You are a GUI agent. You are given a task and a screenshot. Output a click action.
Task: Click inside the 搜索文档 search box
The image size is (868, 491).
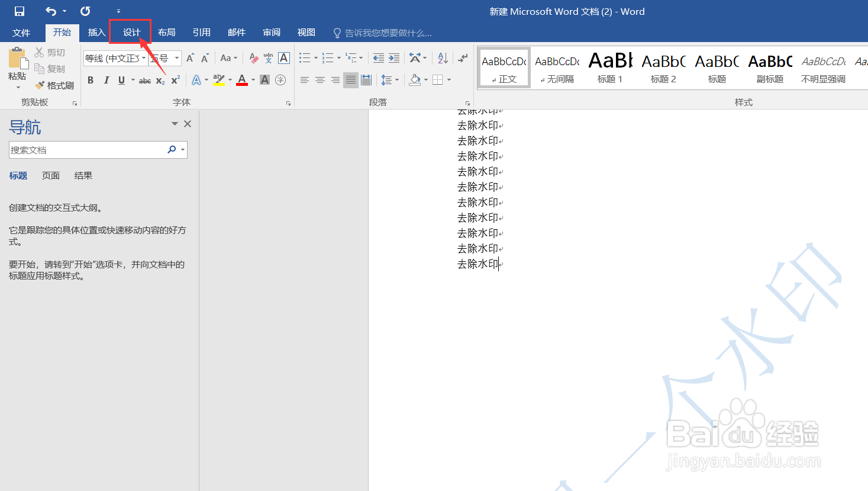click(89, 149)
